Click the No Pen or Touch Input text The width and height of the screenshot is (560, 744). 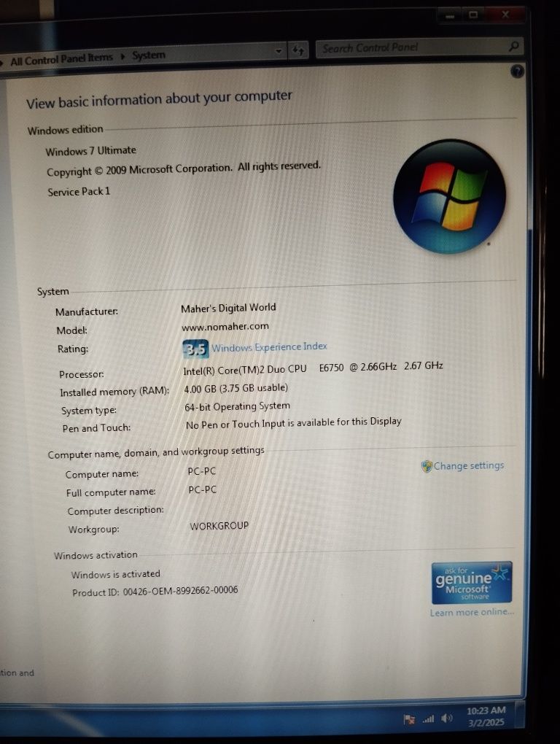pyautogui.click(x=294, y=423)
